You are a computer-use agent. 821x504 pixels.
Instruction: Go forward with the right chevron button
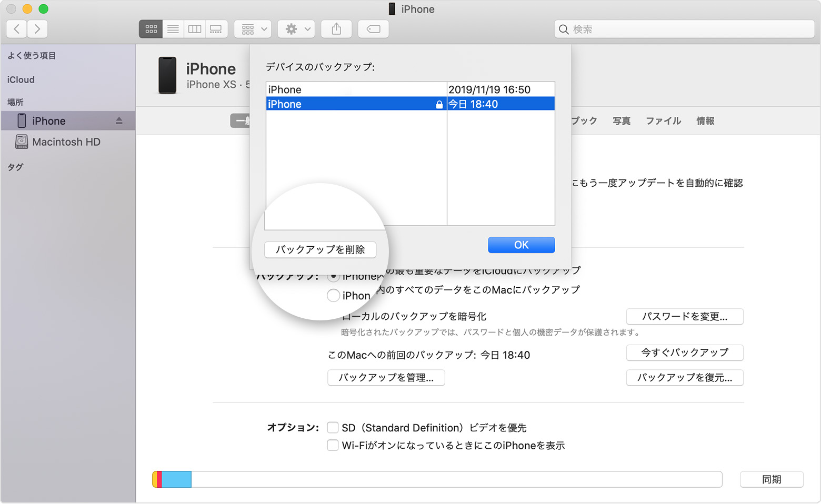(x=37, y=29)
